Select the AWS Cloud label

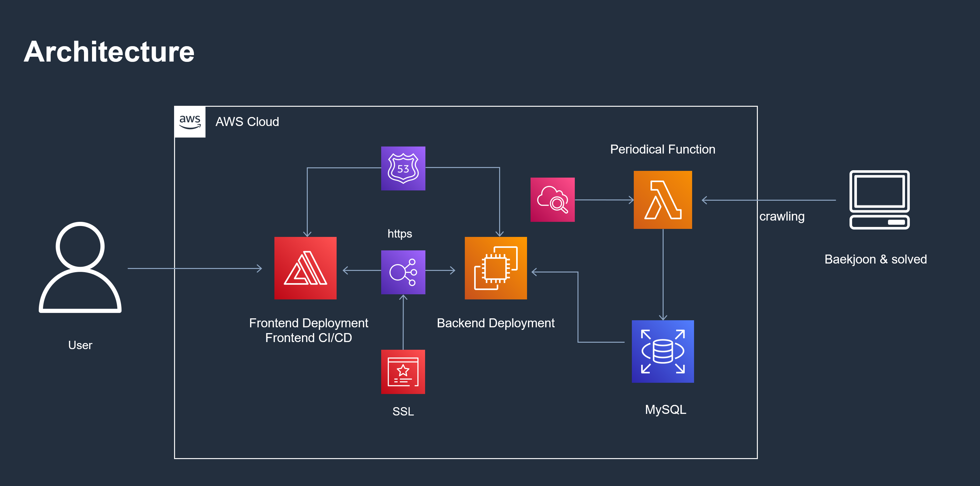(x=247, y=122)
